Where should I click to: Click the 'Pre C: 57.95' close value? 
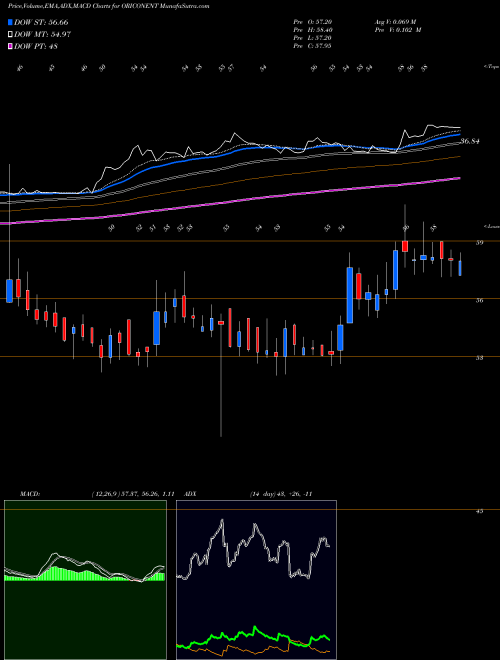(314, 46)
